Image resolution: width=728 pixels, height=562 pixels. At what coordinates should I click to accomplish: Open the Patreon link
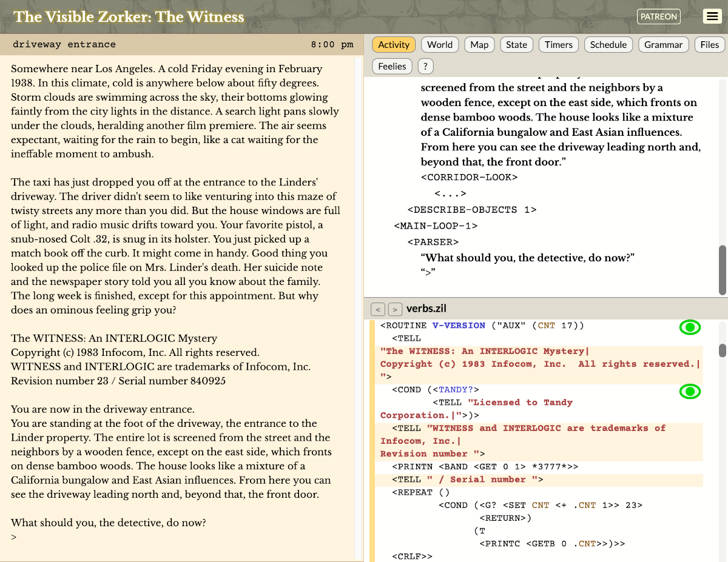[x=659, y=16]
